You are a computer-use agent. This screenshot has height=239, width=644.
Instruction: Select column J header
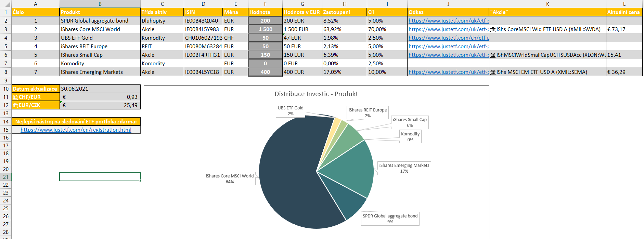[448, 4]
